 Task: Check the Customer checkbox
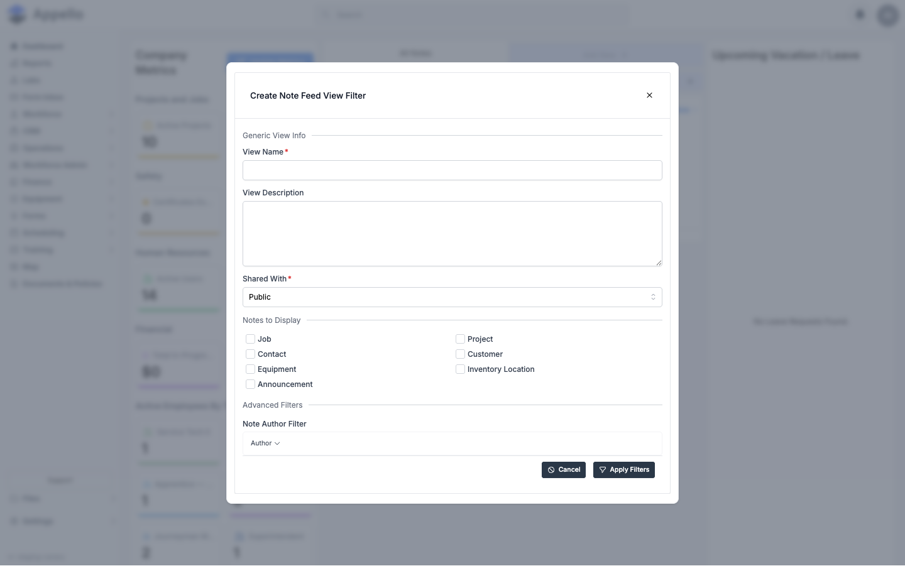[460, 354]
